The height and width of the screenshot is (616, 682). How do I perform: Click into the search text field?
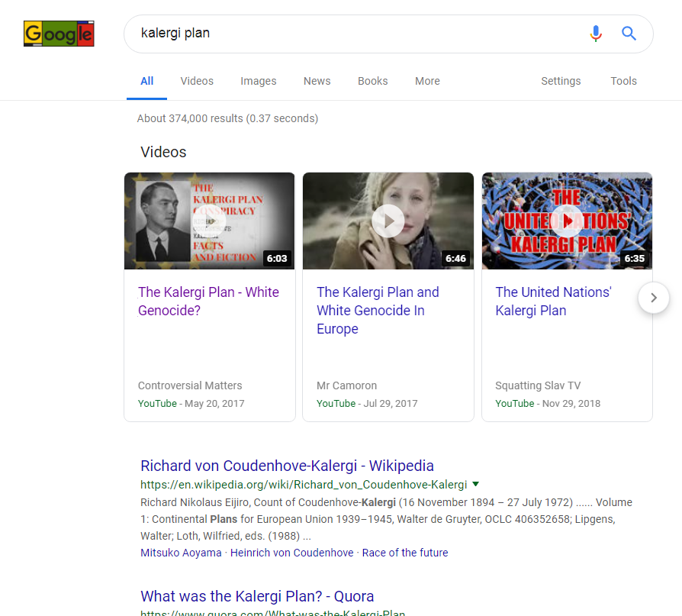click(x=351, y=34)
